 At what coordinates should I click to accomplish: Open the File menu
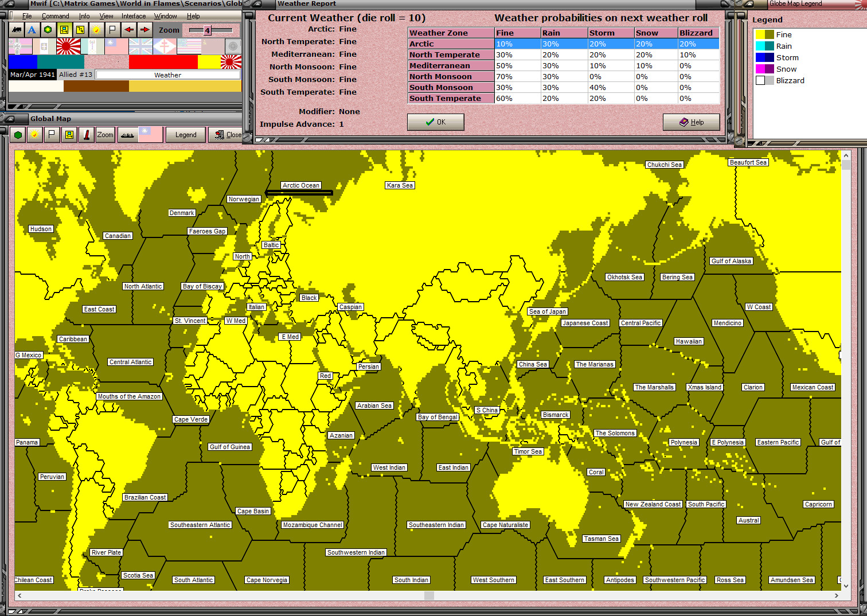click(27, 16)
